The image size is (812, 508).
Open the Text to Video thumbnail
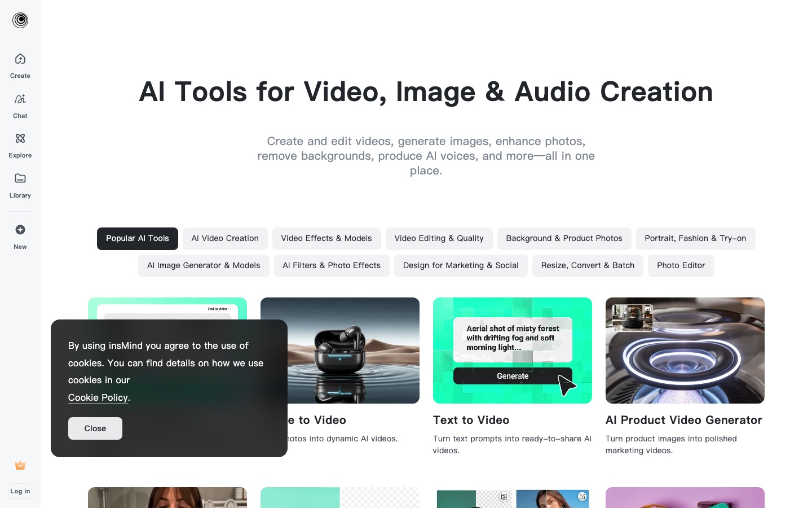coord(513,351)
